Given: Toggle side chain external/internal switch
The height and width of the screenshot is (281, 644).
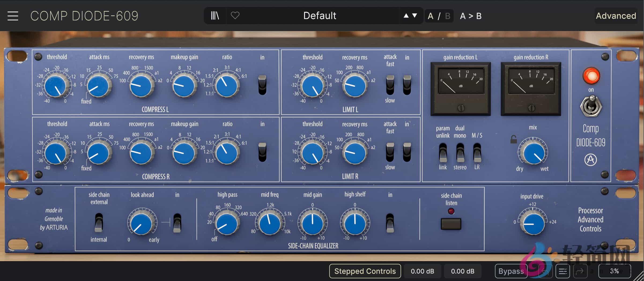Looking at the screenshot, I should pos(99,223).
